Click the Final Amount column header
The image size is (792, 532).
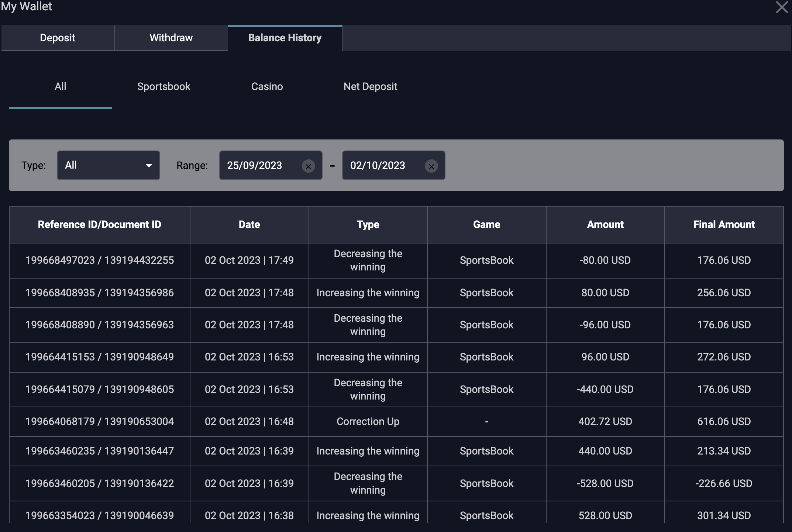724,224
